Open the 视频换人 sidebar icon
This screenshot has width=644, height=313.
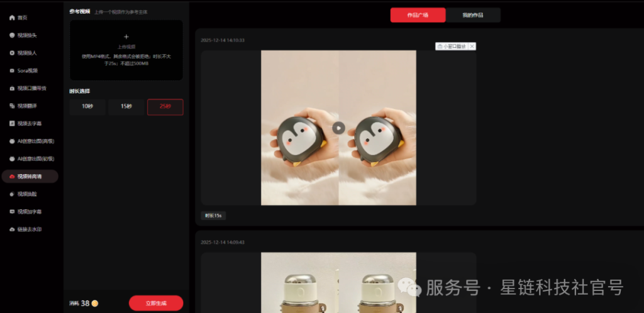[12, 53]
